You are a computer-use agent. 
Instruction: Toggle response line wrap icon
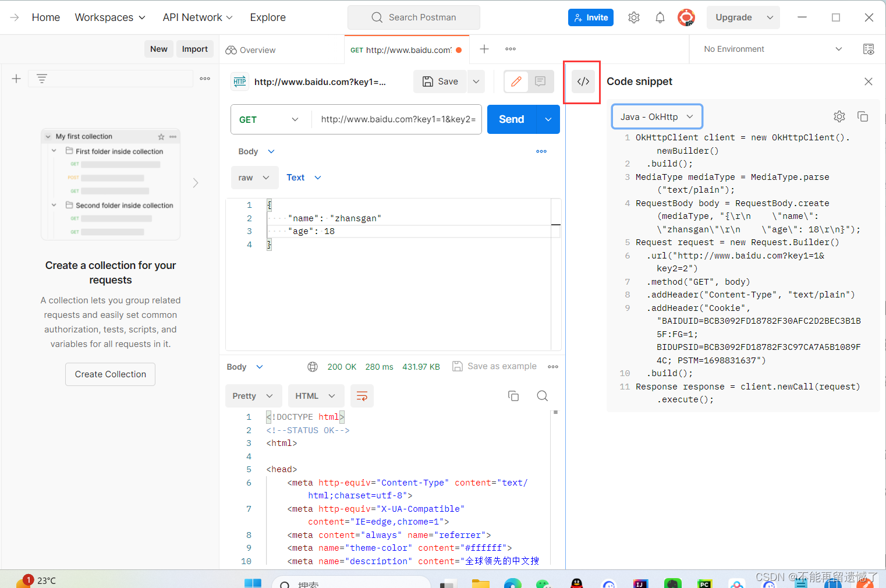tap(362, 396)
